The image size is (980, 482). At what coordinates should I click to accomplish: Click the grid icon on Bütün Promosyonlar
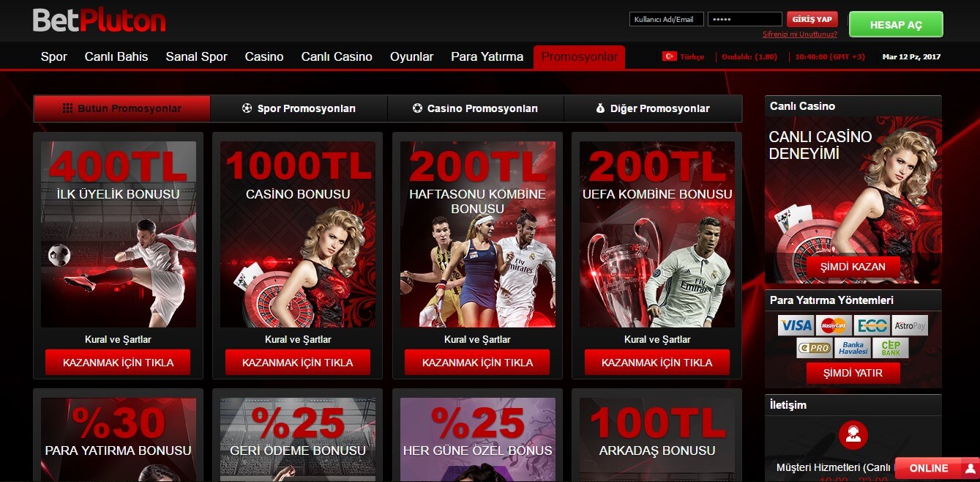(x=67, y=108)
